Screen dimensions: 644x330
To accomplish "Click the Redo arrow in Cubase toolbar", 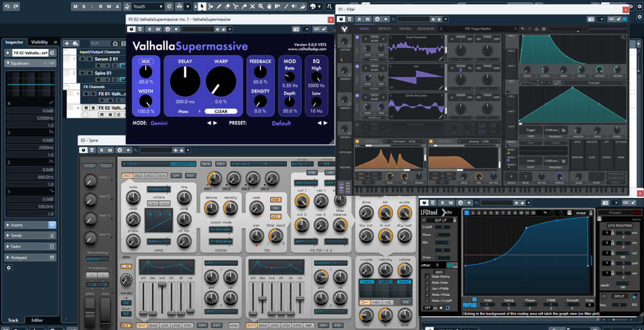I will (16, 7).
